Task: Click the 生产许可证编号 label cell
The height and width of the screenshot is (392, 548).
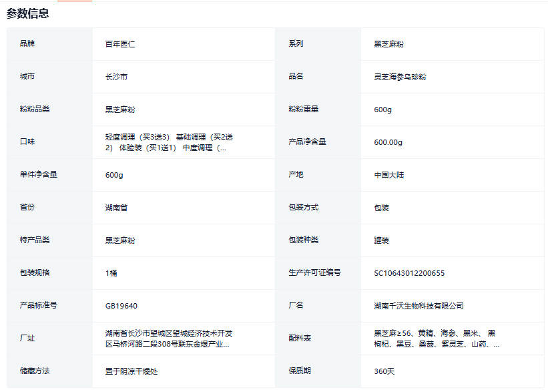Action: [x=314, y=273]
